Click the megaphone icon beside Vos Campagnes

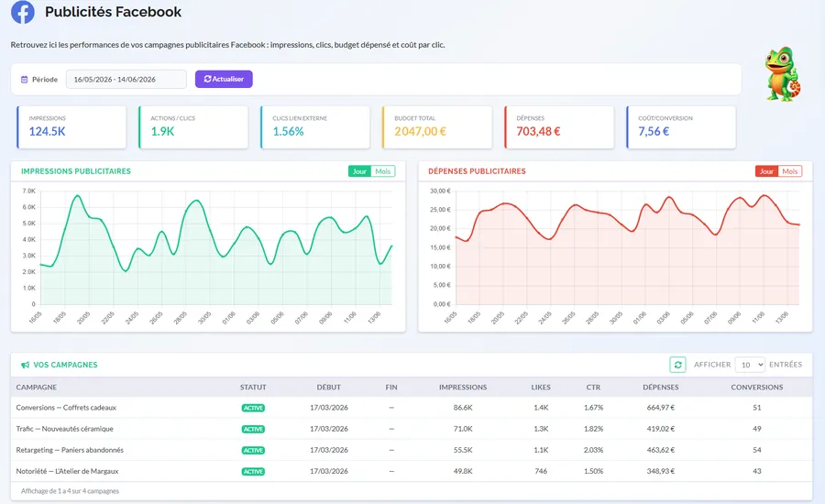tap(25, 365)
